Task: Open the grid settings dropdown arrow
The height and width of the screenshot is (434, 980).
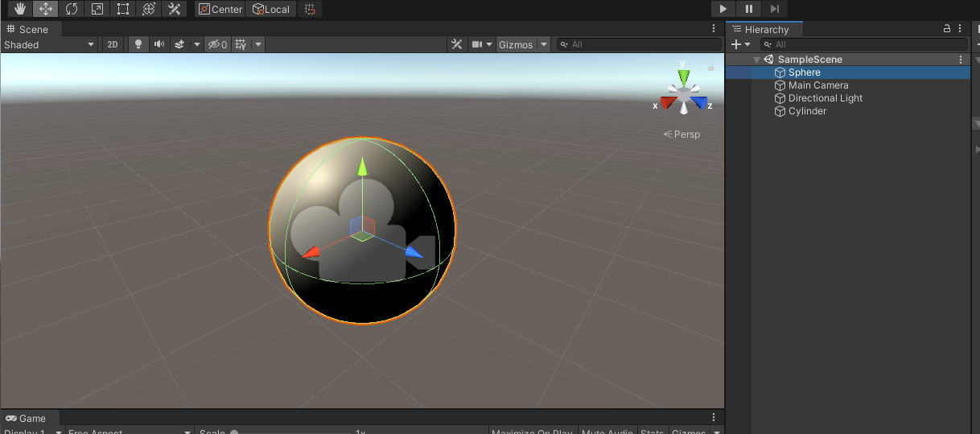Action: tap(258, 44)
